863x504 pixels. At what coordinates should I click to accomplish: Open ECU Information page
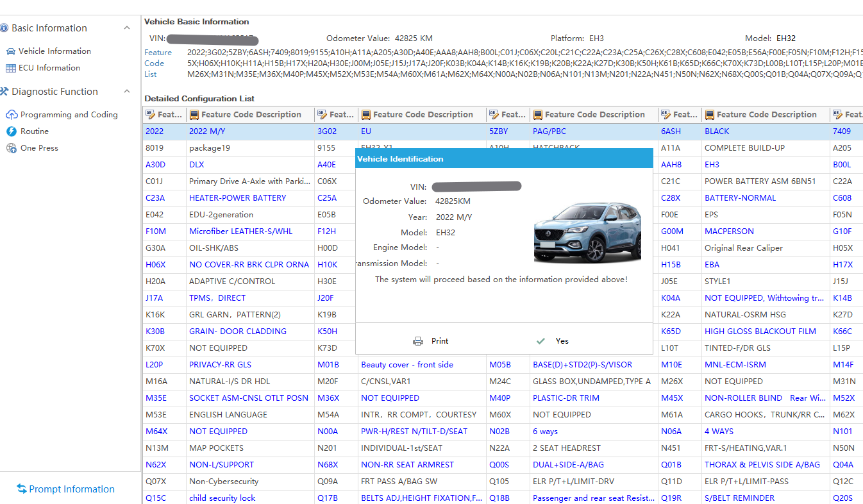click(x=49, y=68)
